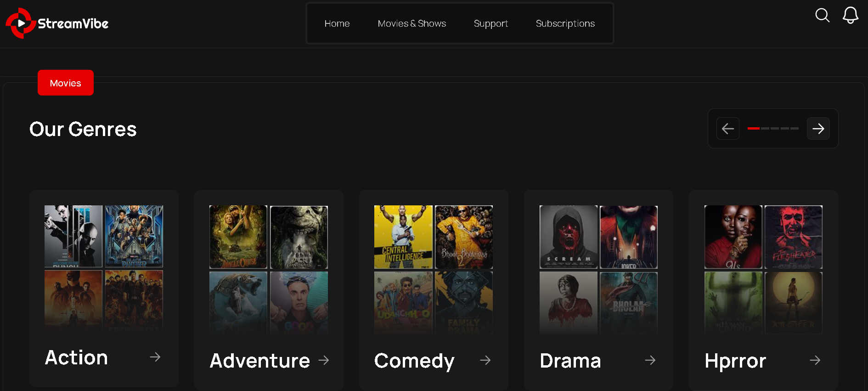
Task: Click the arrow on the Action card
Action: click(x=155, y=357)
